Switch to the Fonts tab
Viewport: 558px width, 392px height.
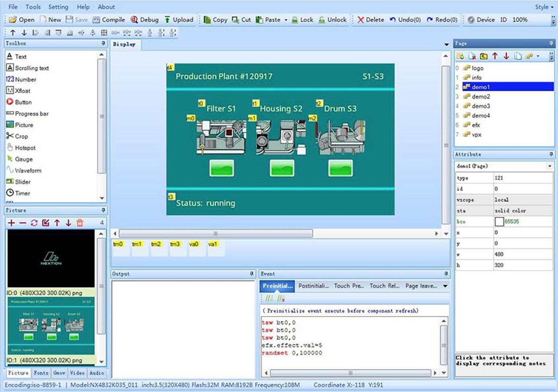(x=41, y=373)
